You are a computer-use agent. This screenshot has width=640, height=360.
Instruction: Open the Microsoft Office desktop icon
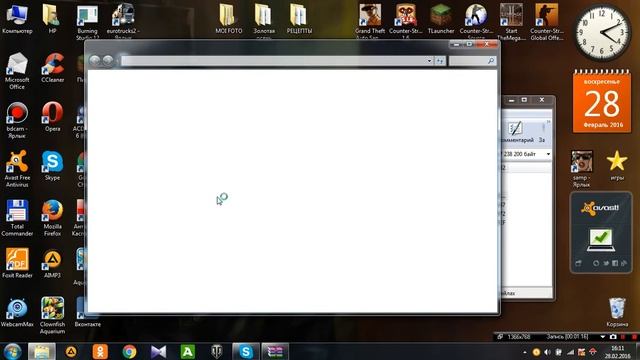coord(17,71)
